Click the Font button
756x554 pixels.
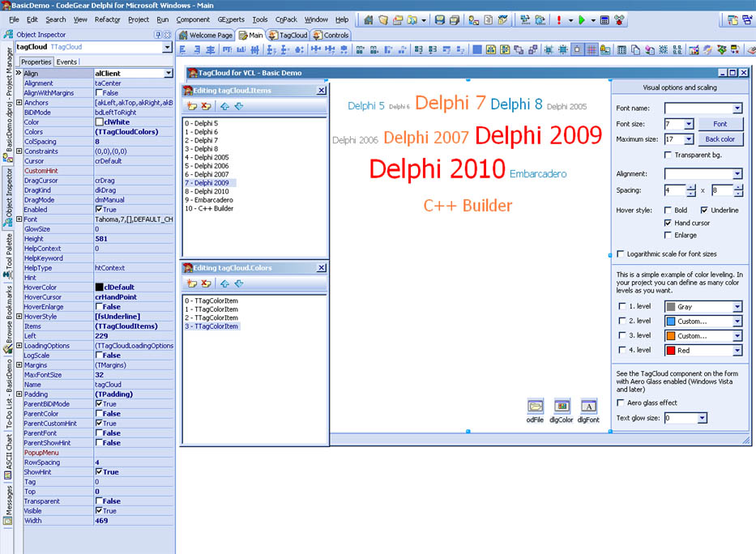pyautogui.click(x=720, y=124)
